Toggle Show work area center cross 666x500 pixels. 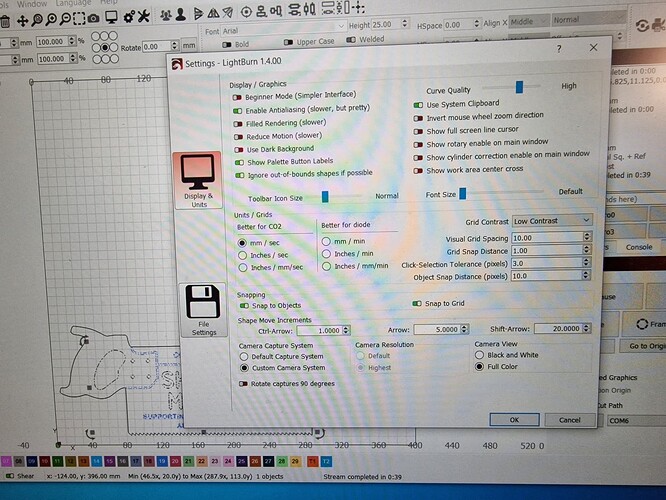pyautogui.click(x=418, y=171)
